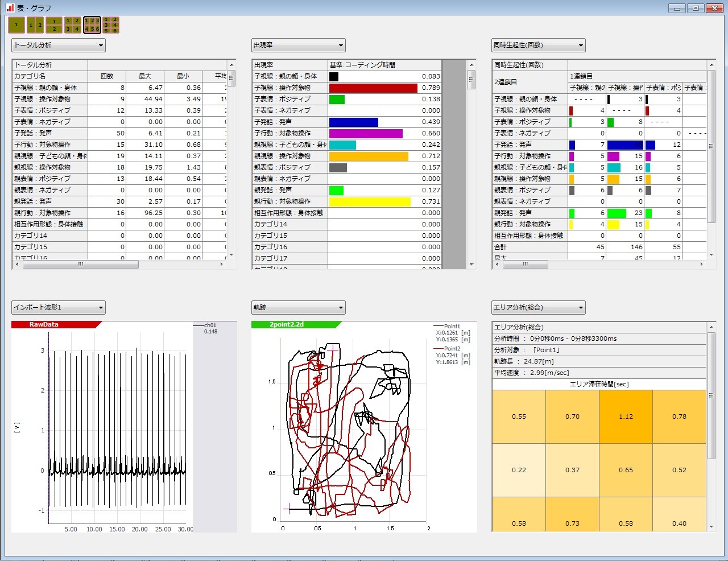Select the six-pane 2-column layout icon
The width and height of the screenshot is (728, 561).
[x=111, y=25]
